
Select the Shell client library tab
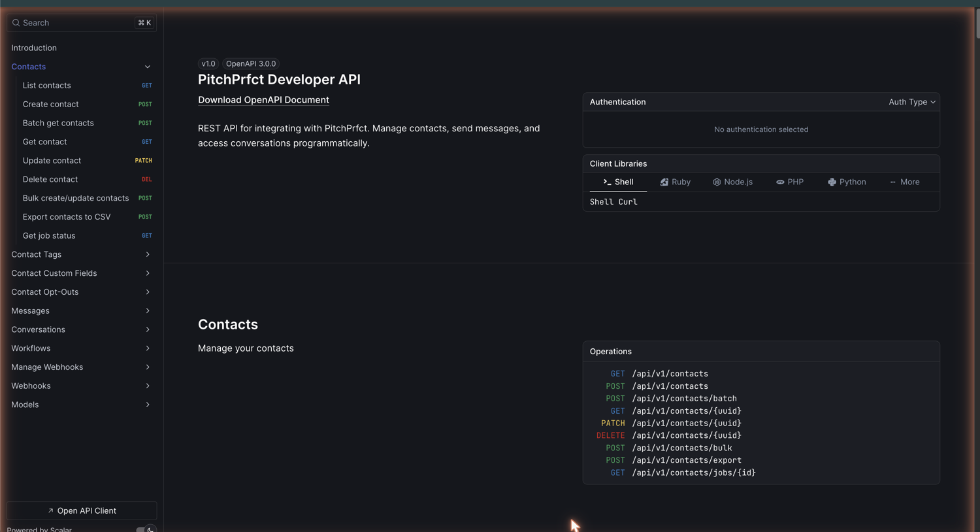[x=618, y=182]
